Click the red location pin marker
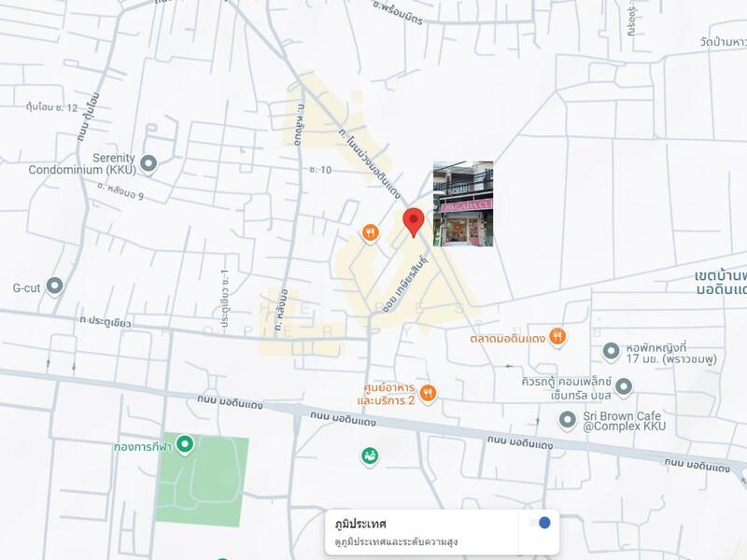This screenshot has width=747, height=560. click(x=413, y=222)
